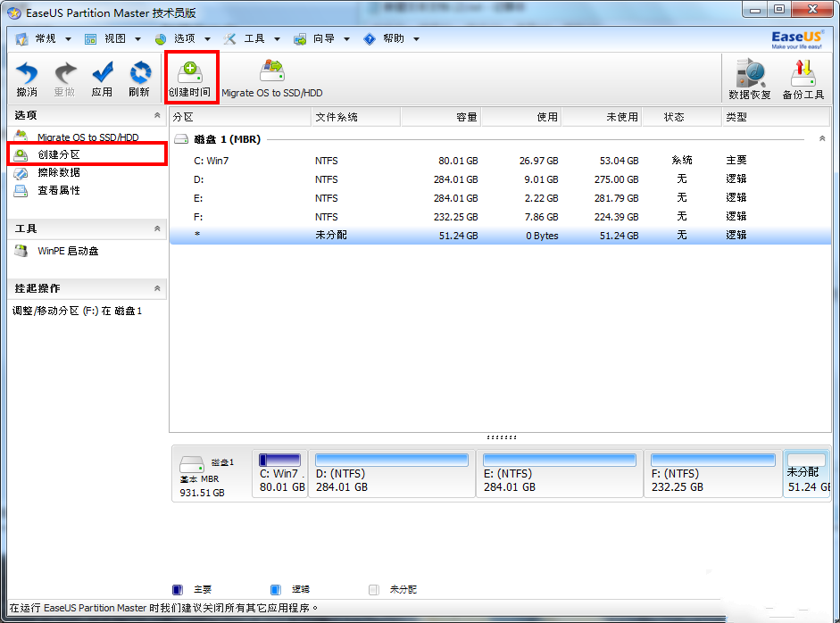
Task: Select the E: partition row
Action: (501, 198)
